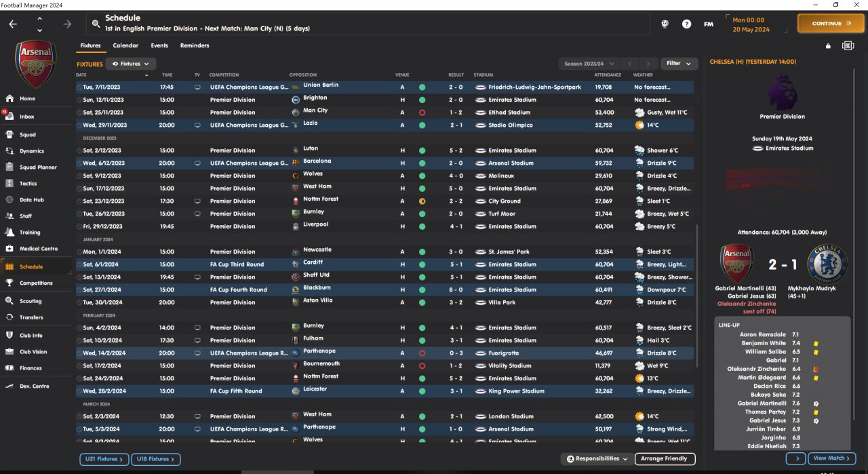Screen dimensions: 868x474
Task: Open the Fixtures view dropdown
Action: [131, 64]
